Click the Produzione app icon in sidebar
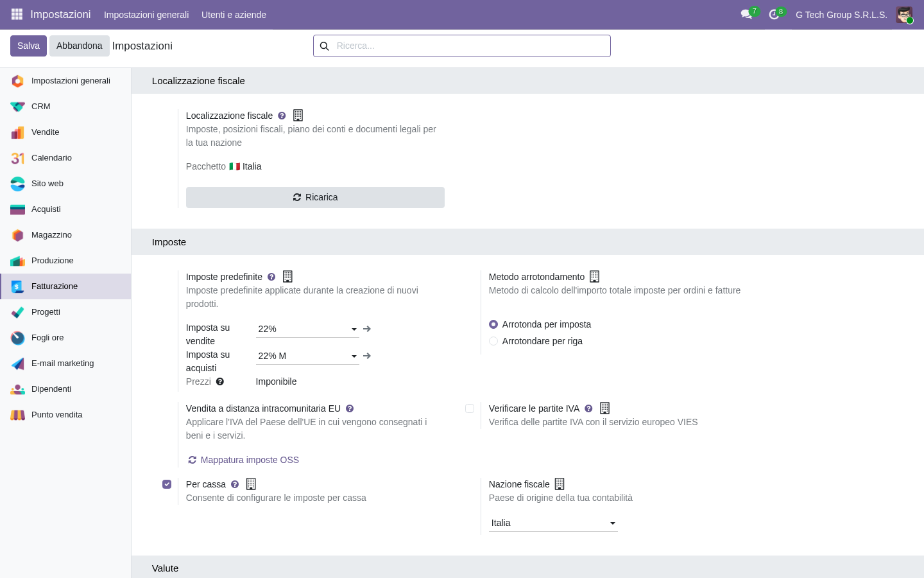The width and height of the screenshot is (924, 578). tap(18, 261)
